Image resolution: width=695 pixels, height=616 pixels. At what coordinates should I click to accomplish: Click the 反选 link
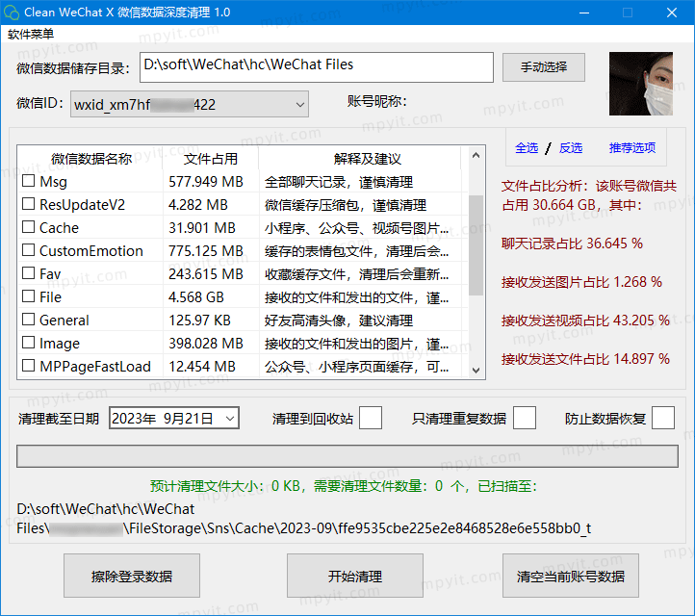tap(571, 147)
